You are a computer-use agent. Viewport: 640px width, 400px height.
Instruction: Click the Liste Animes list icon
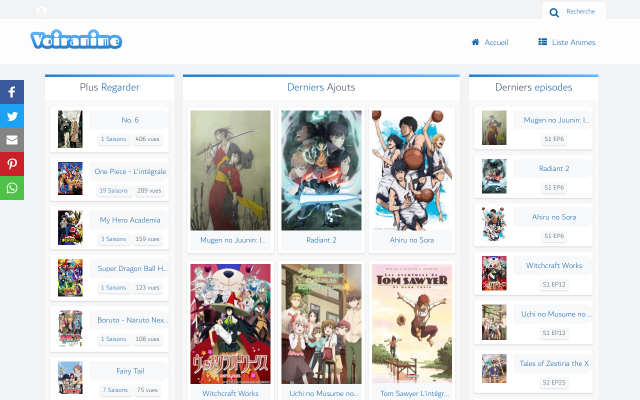tap(542, 42)
